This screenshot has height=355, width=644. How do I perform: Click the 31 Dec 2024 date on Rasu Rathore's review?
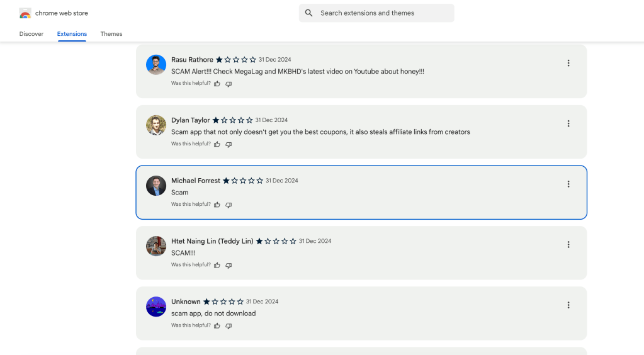274,60
